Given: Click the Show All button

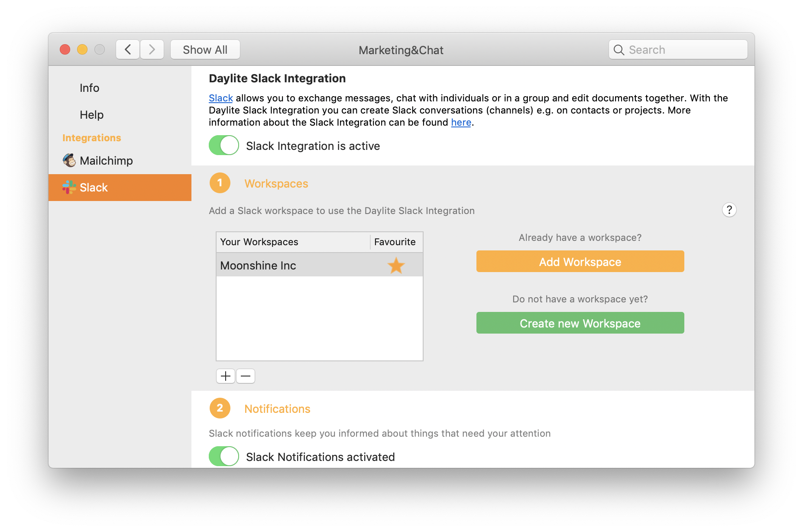Looking at the screenshot, I should click(205, 49).
